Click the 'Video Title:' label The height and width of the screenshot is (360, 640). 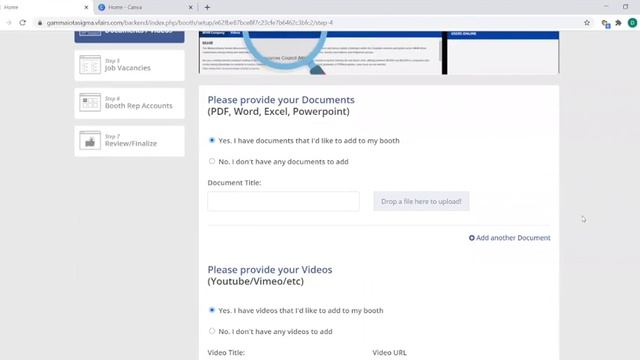(x=226, y=353)
